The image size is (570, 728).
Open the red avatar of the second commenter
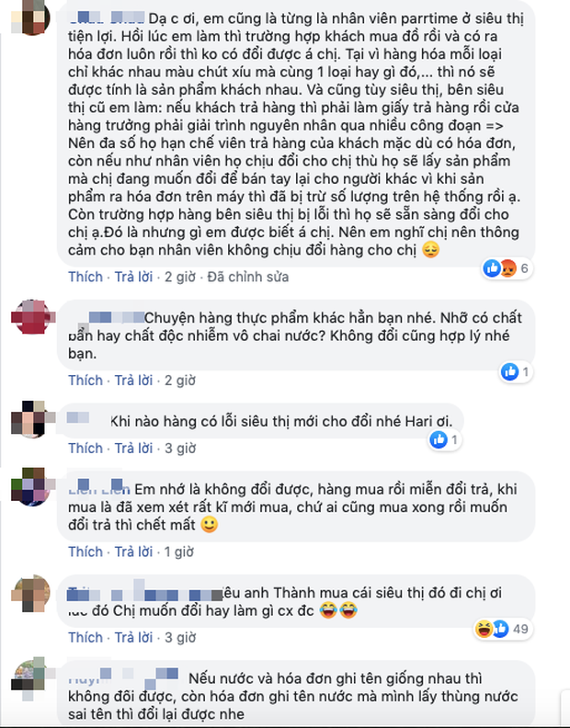coord(32,317)
